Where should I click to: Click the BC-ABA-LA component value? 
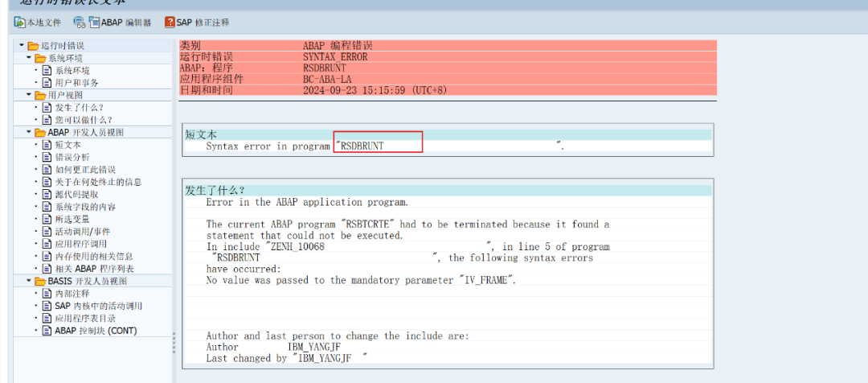(x=327, y=79)
